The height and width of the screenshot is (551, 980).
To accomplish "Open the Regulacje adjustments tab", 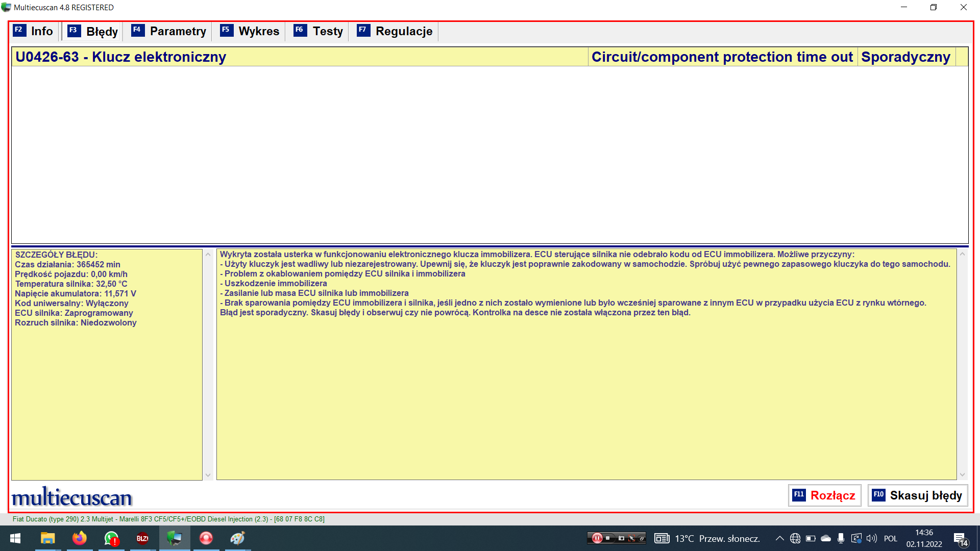I will coord(395,31).
